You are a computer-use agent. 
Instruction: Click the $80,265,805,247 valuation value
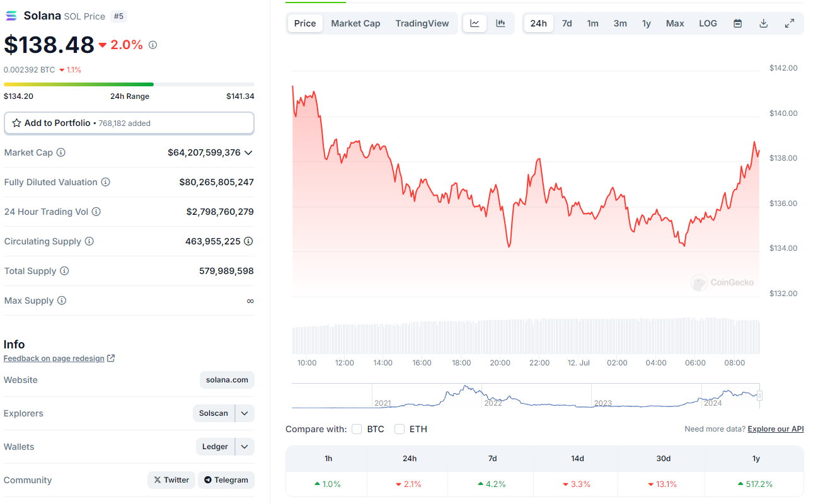pos(217,182)
